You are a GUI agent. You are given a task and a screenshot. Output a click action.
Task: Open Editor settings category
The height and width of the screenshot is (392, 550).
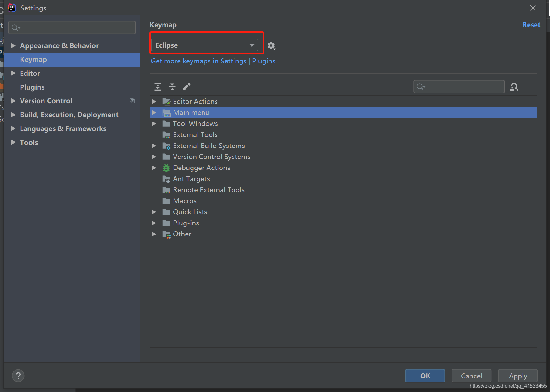[x=30, y=73]
